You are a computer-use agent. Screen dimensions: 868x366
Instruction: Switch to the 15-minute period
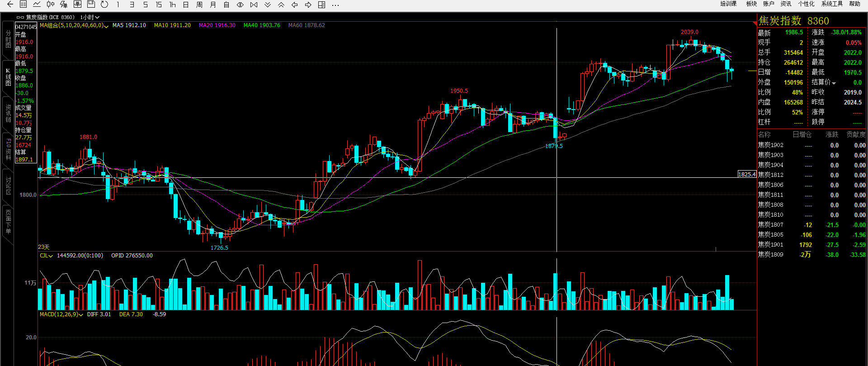click(159, 5)
